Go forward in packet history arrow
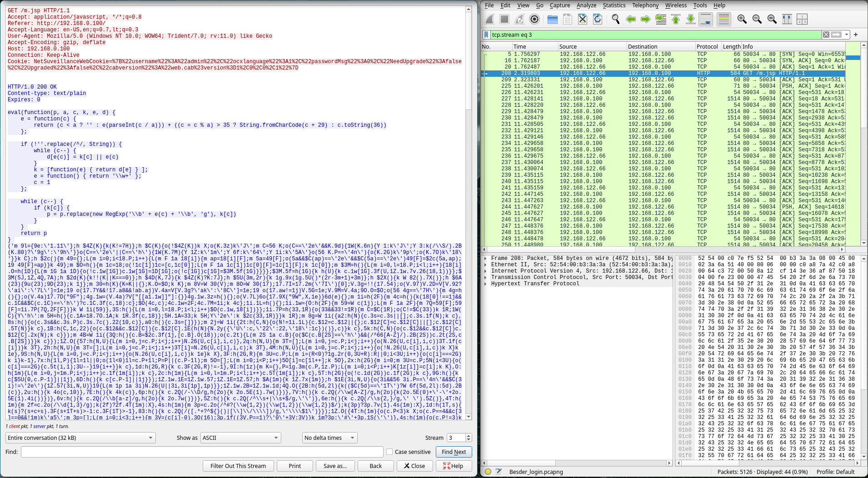The width and height of the screenshot is (868, 478). pos(646,19)
